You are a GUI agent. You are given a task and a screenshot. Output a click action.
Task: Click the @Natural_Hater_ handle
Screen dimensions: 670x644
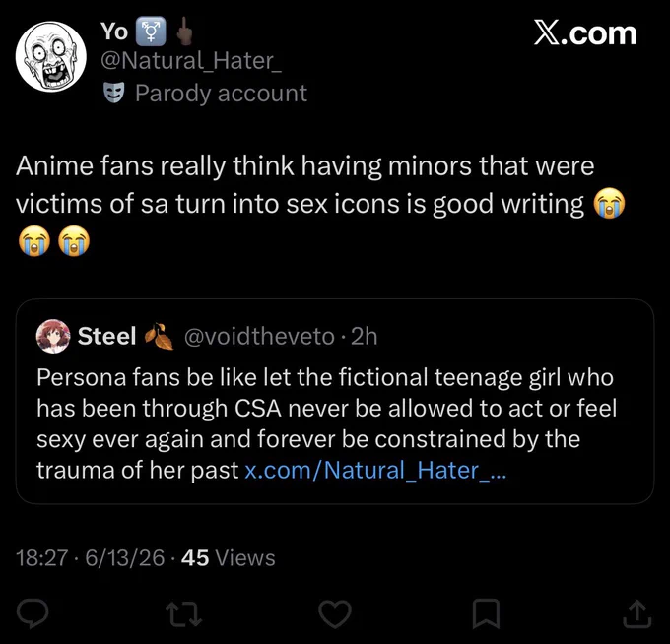(x=191, y=61)
